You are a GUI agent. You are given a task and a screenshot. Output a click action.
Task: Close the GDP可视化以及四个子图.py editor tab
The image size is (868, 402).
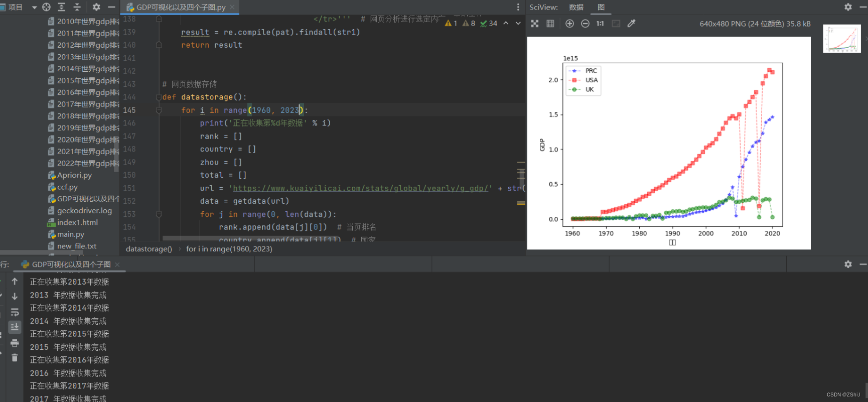coord(232,7)
